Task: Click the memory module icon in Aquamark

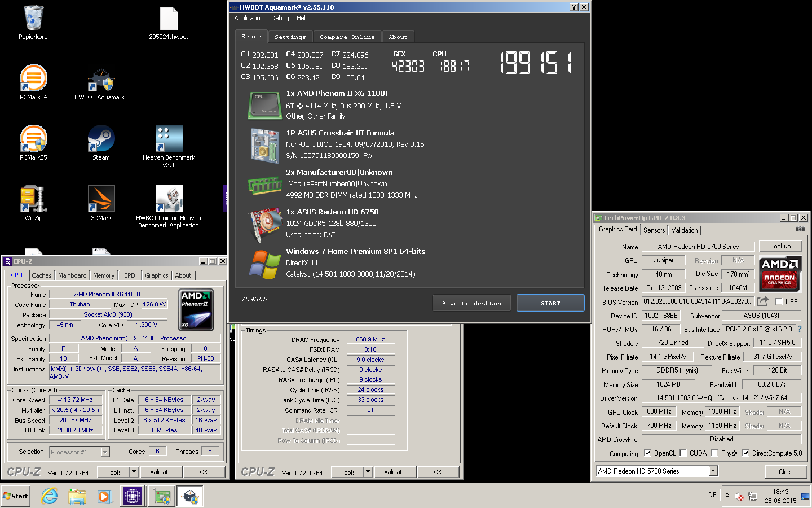Action: coord(264,185)
